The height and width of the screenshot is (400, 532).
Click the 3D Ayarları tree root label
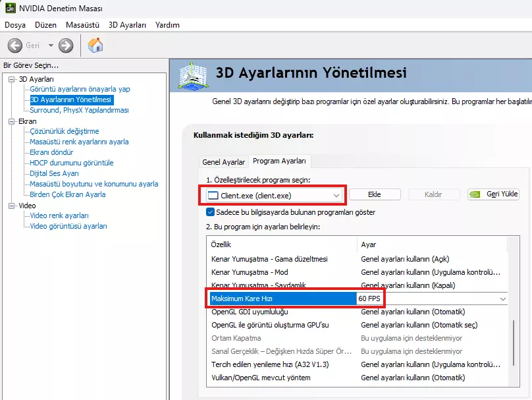(36, 79)
